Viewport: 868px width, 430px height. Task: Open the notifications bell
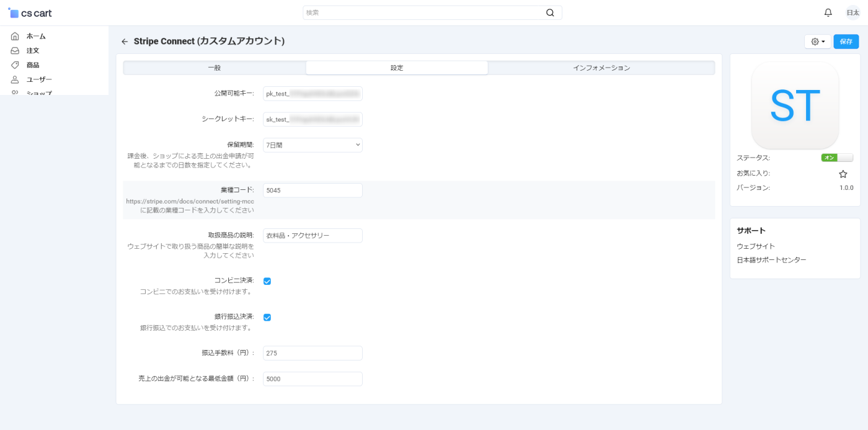click(828, 12)
